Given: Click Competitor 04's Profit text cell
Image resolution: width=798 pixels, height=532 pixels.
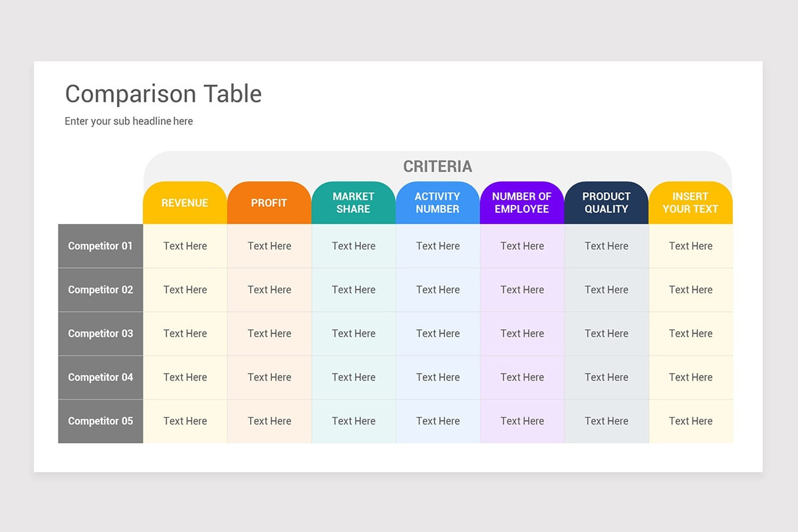Looking at the screenshot, I should point(269,377).
